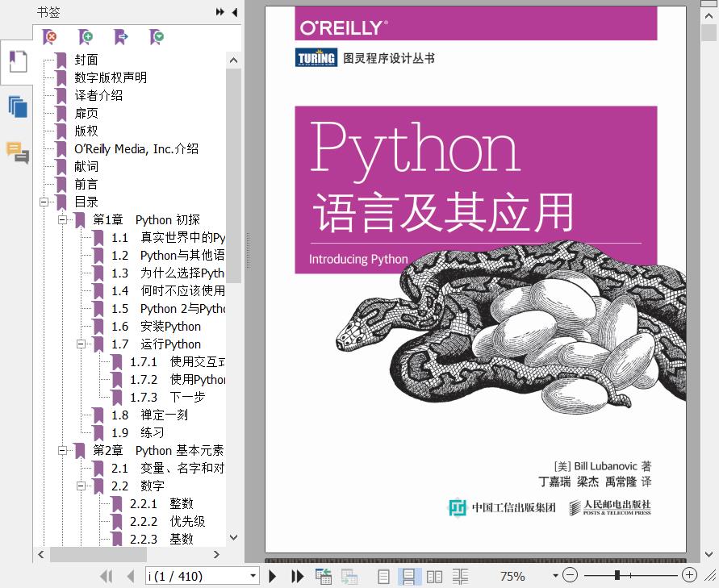Jump to 1.8 禅定一刻 bookmark
The width and height of the screenshot is (719, 588).
pyautogui.click(x=149, y=415)
